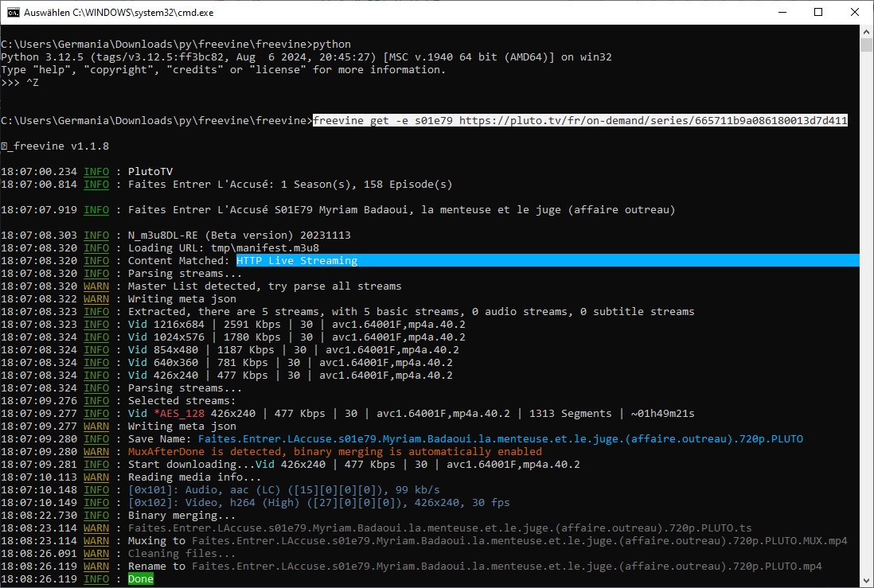Click the Vid 854x480 1187 Kbps row
874x588 pixels.
(x=294, y=350)
